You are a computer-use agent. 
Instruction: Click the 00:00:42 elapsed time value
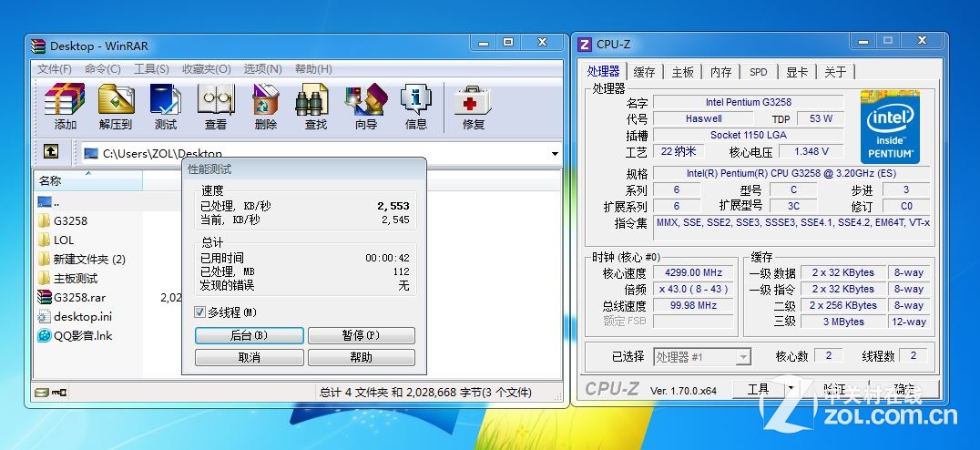[387, 258]
